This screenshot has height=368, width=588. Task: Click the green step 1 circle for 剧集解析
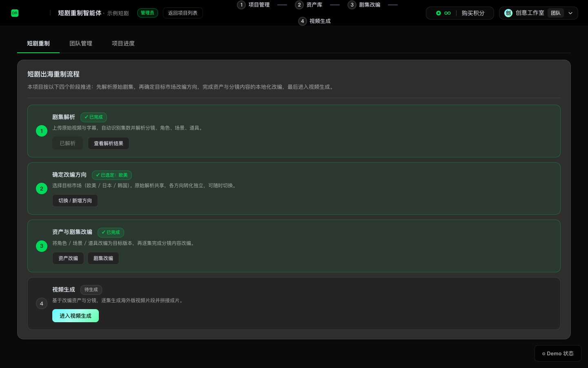[42, 131]
